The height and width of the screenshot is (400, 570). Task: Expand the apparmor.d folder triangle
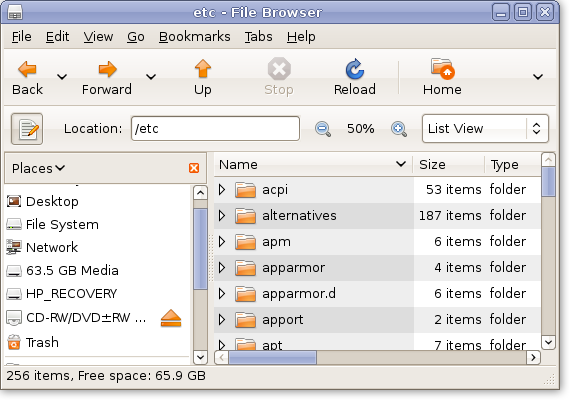click(x=222, y=293)
